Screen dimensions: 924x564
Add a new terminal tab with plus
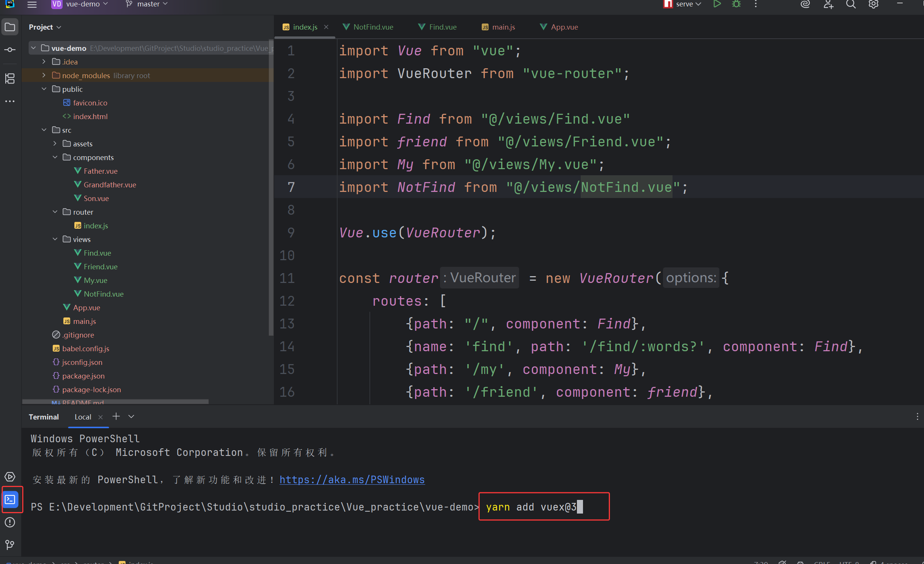[x=116, y=416]
